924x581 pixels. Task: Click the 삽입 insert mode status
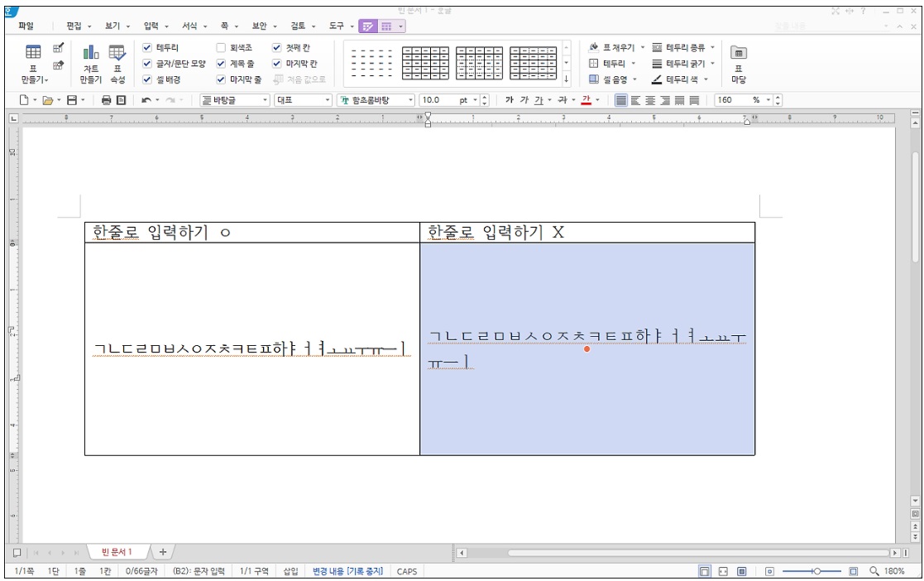tap(290, 571)
